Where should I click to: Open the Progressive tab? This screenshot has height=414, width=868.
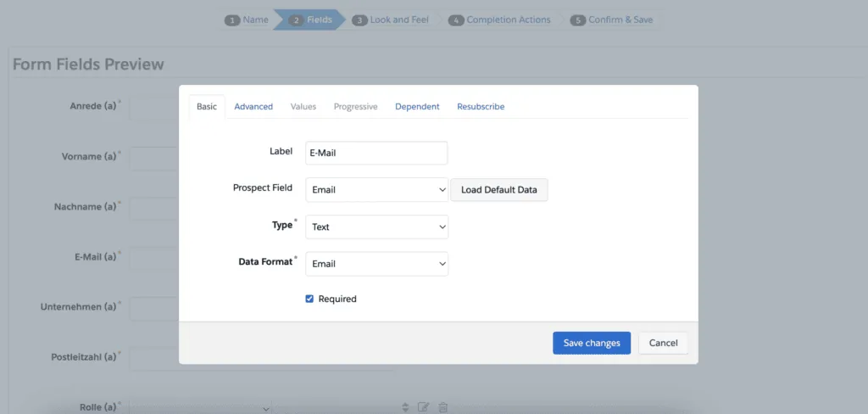[x=355, y=106]
